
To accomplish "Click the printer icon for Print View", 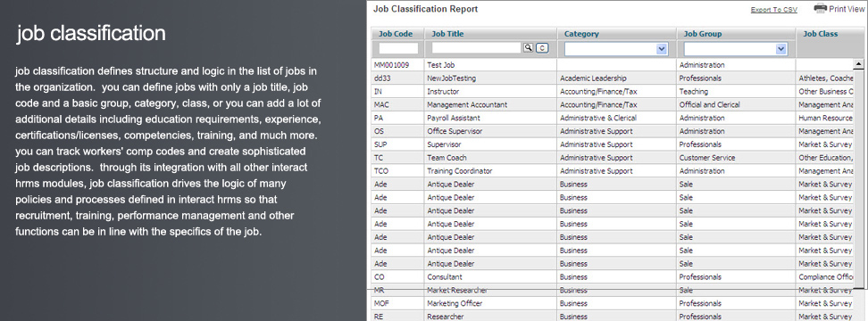I will (820, 8).
